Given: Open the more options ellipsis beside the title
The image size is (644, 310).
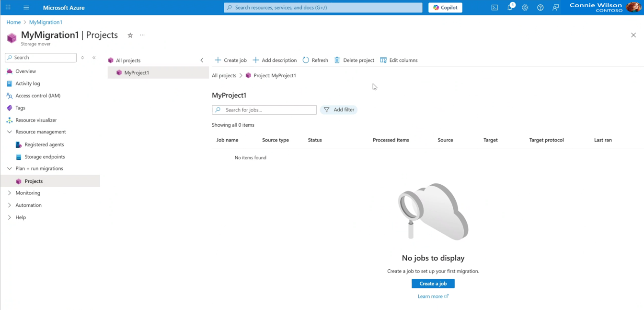Looking at the screenshot, I should [x=142, y=35].
